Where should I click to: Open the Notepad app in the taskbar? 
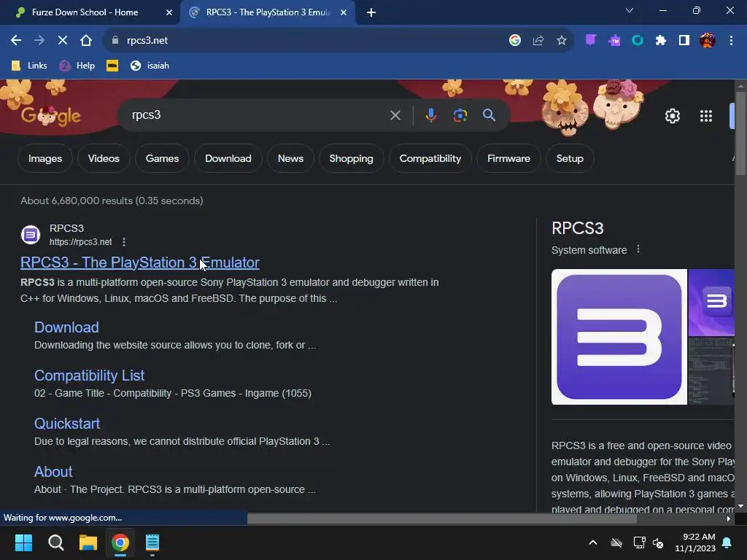point(152,542)
